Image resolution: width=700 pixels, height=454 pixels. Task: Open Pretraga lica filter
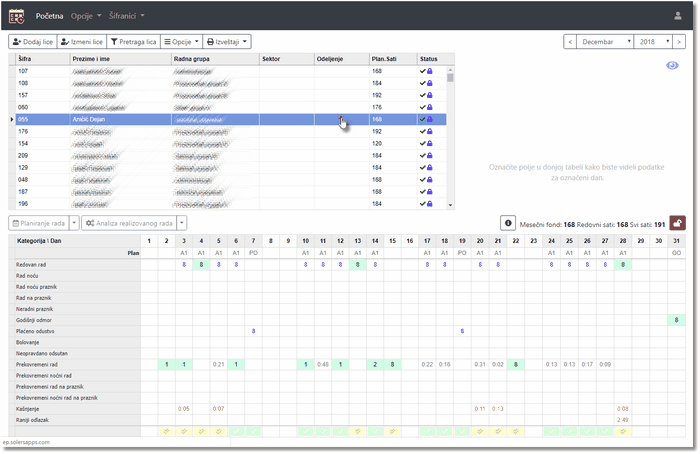133,42
